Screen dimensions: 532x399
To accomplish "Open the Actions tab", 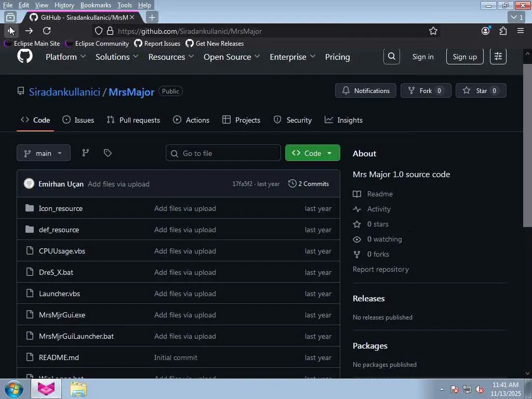I will click(x=191, y=120).
